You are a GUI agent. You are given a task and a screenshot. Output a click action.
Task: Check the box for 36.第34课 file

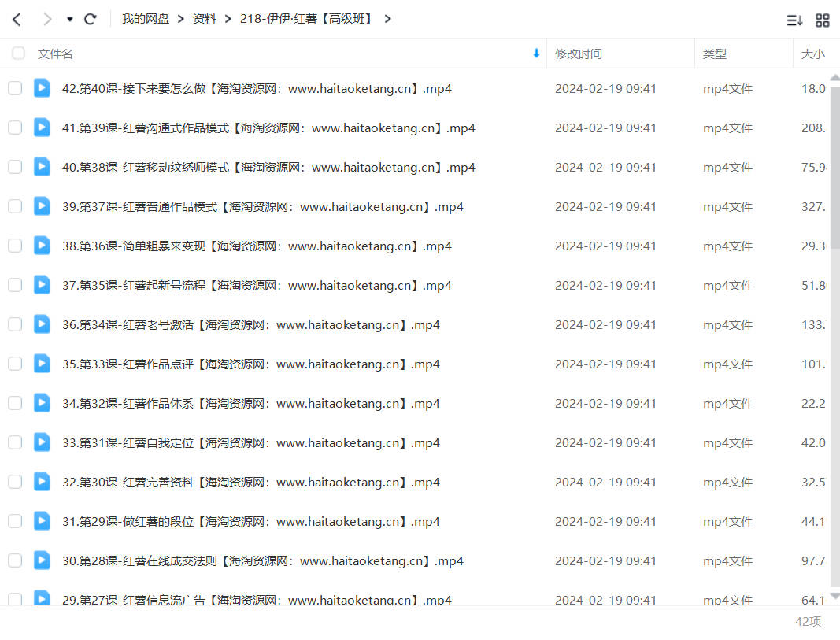point(15,324)
